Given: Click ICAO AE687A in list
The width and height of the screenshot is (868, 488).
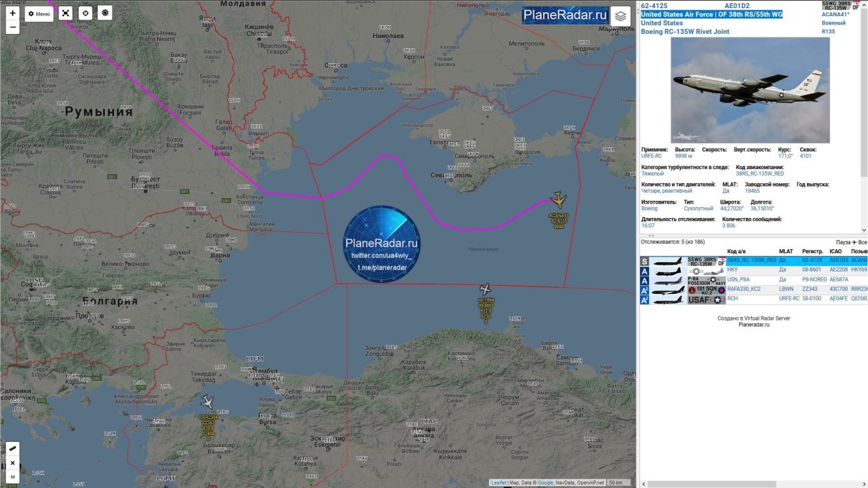Looking at the screenshot, I should click(x=839, y=280).
